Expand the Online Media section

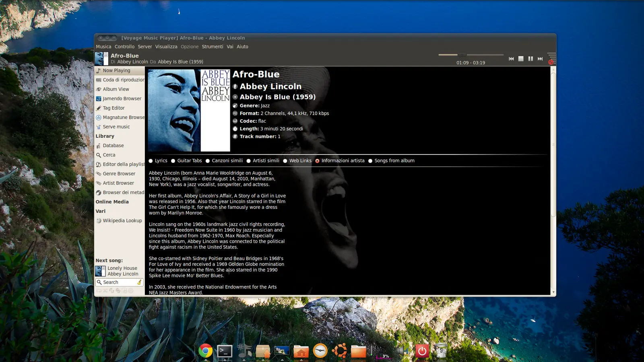point(112,202)
